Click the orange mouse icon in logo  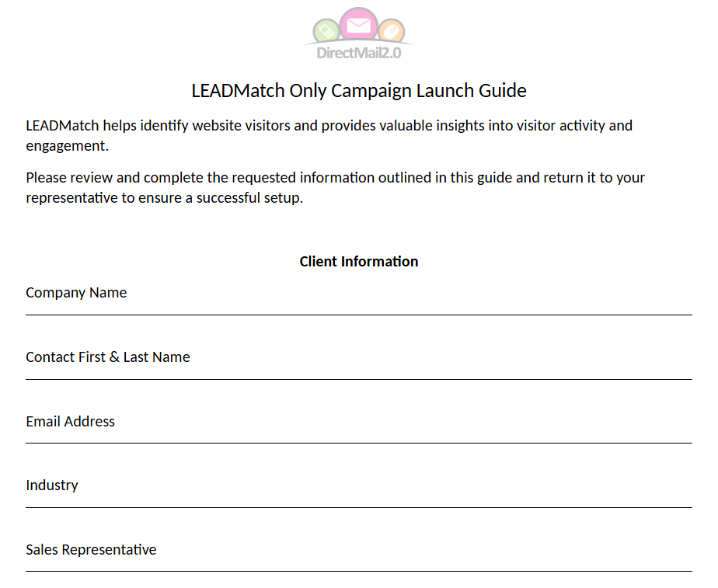[392, 32]
